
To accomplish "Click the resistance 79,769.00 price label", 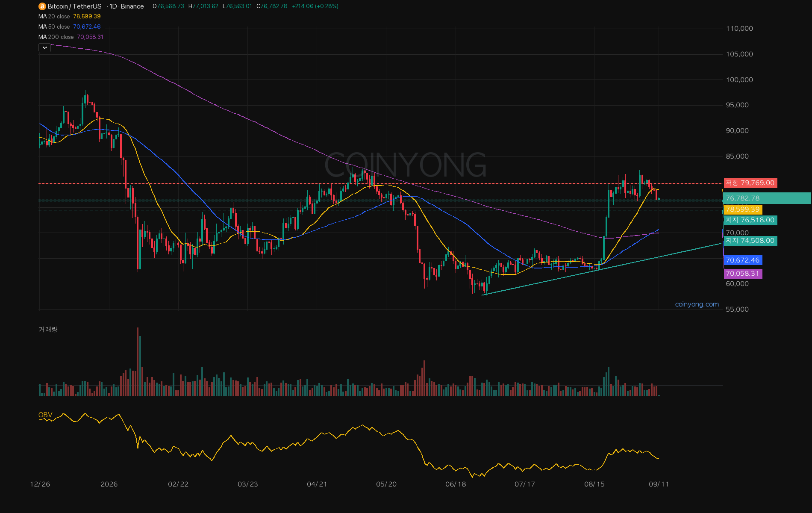I will [750, 183].
